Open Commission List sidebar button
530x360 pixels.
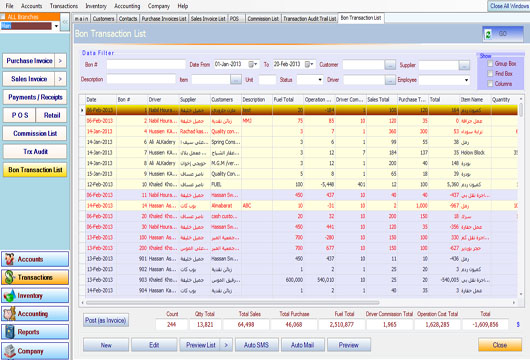click(35, 134)
